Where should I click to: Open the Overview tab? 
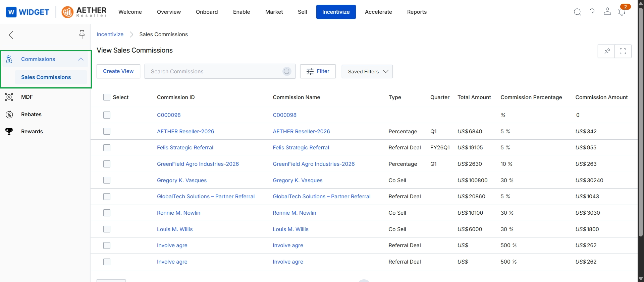(x=169, y=12)
